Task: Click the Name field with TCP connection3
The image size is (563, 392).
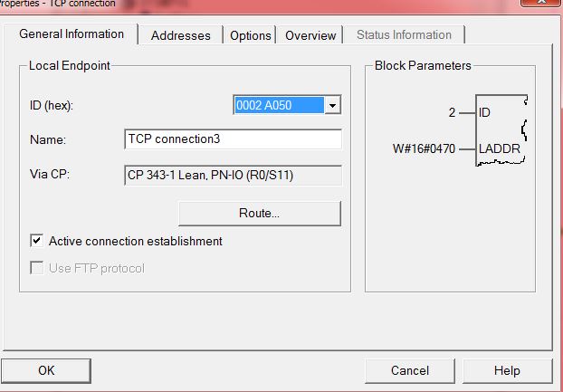Action: (x=233, y=139)
